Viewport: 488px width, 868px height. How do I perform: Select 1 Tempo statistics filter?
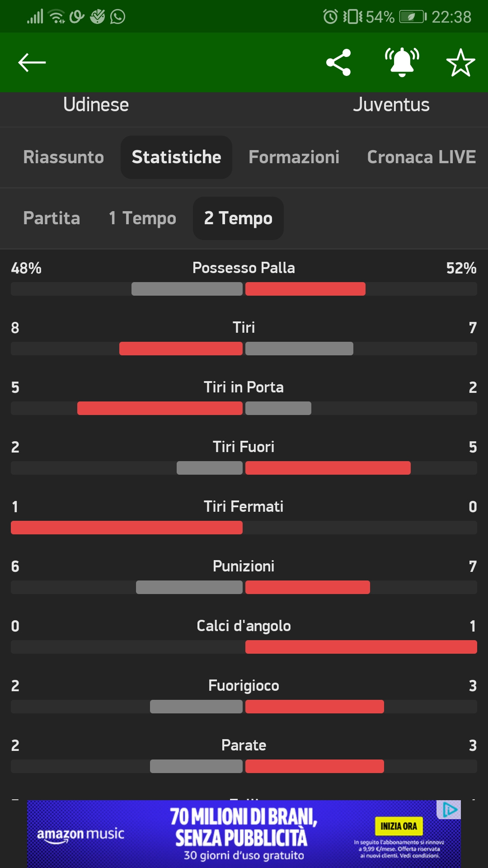click(x=142, y=218)
